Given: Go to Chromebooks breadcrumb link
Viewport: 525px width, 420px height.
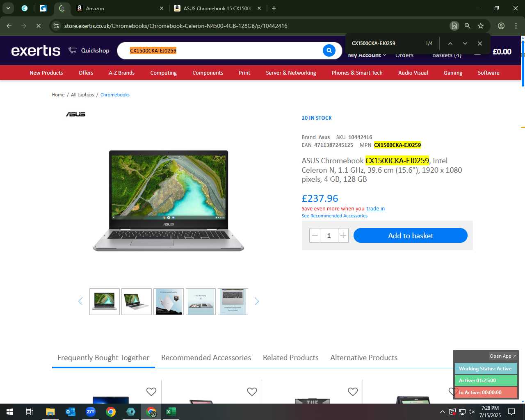Looking at the screenshot, I should 115,95.
